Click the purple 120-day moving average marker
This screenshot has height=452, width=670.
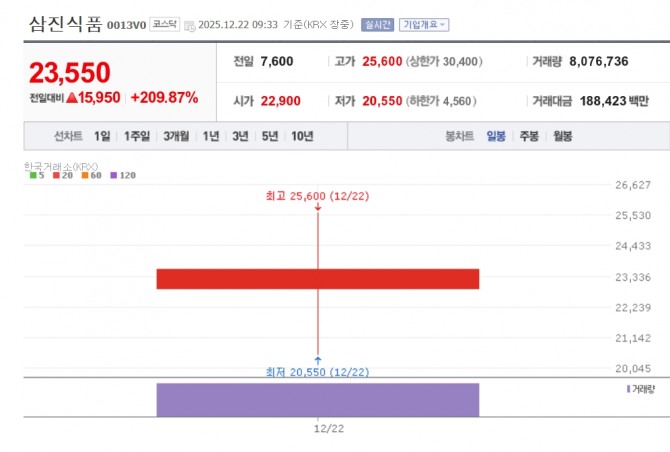pyautogui.click(x=112, y=176)
